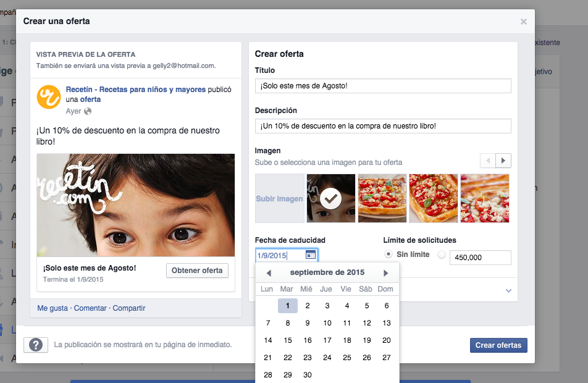588x383 pixels.
Task: Click the Obtener oferta button
Action: 197,271
